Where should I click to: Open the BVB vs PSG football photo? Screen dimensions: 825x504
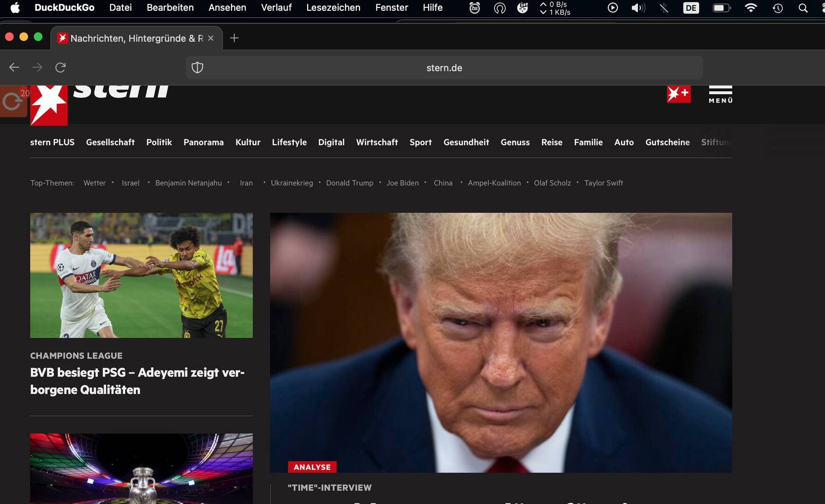[x=141, y=275]
